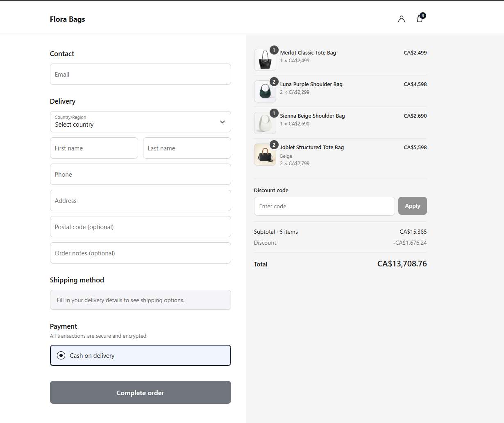Viewport: 504px width, 423px height.
Task: Click the CA$5,598 line price
Action: click(415, 147)
